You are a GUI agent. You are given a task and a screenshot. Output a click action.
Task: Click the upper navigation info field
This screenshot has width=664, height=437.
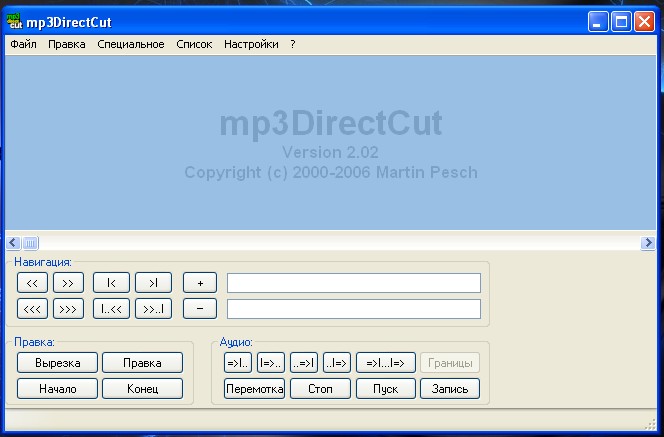coord(354,283)
